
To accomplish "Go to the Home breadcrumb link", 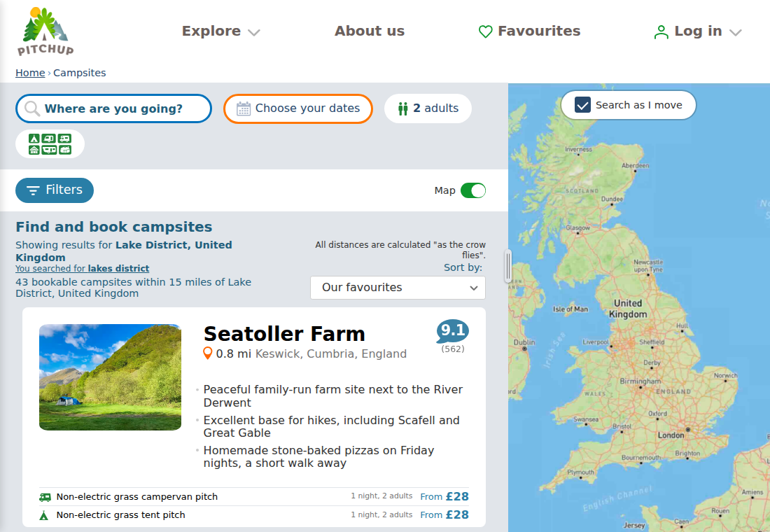I will 30,73.
